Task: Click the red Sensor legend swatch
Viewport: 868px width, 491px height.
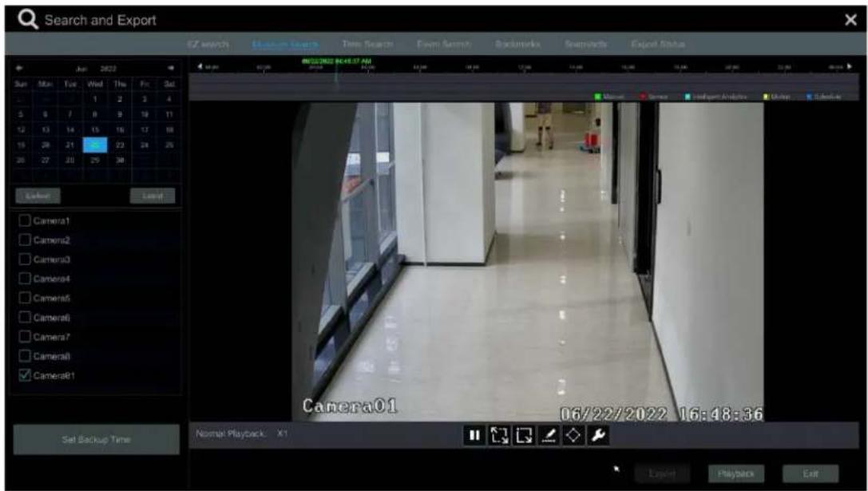Action: [x=644, y=97]
